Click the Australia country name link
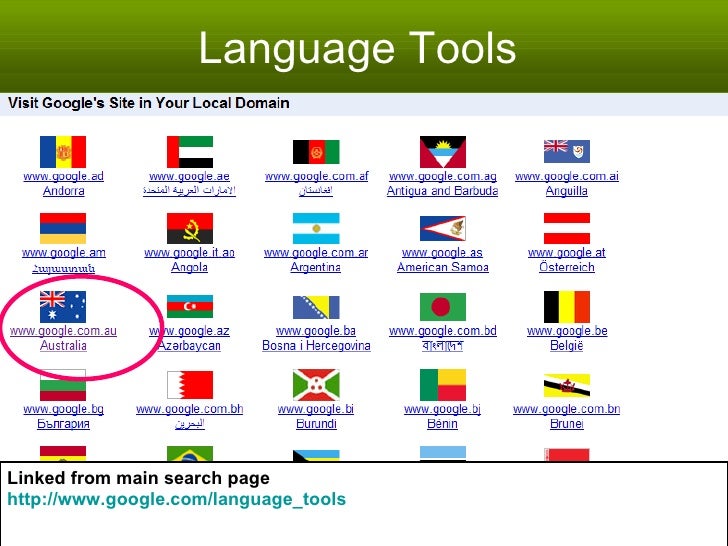Screen dimensions: 728x546 pos(64,345)
